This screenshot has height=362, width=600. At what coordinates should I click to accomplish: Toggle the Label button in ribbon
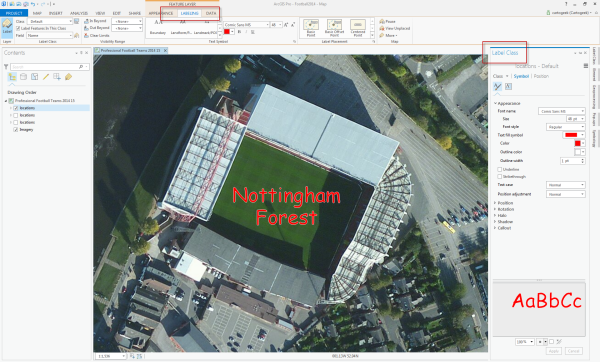point(7,28)
